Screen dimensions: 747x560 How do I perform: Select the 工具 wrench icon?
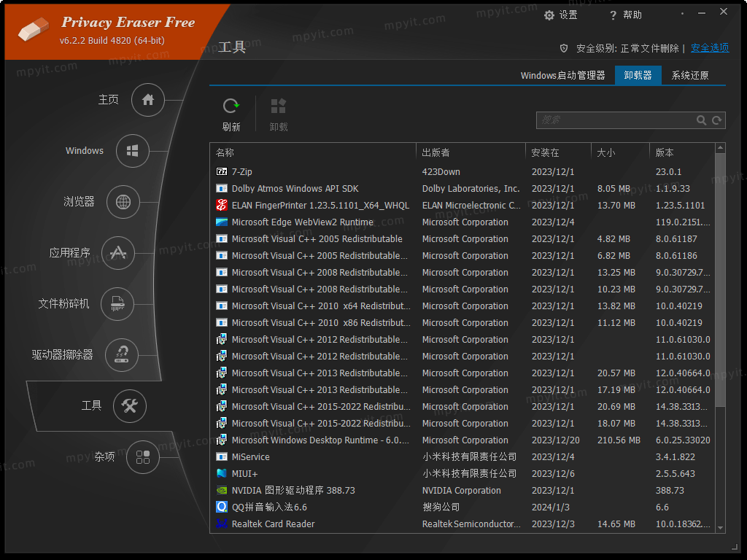tap(130, 405)
